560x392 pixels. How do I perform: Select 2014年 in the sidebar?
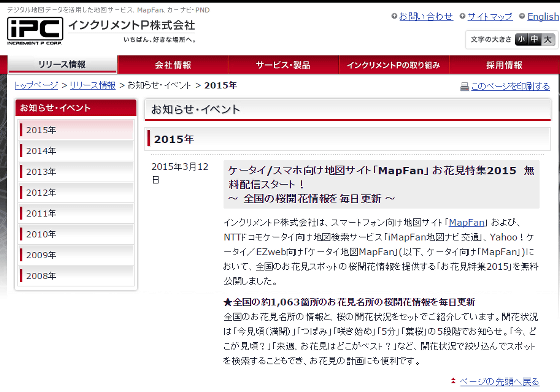[76, 151]
